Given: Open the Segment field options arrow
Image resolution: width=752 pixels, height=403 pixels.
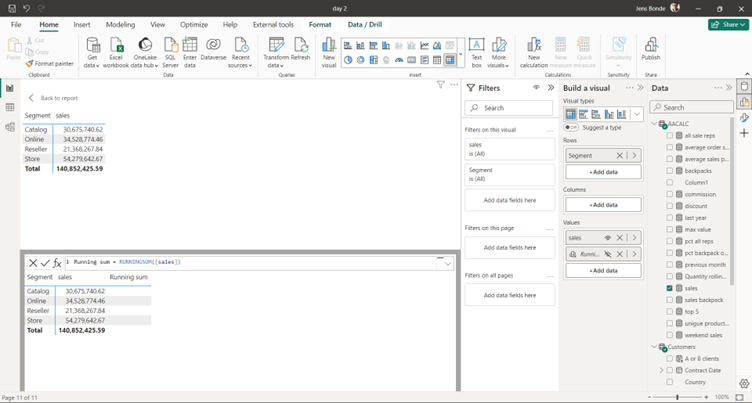Looking at the screenshot, I should 634,156.
